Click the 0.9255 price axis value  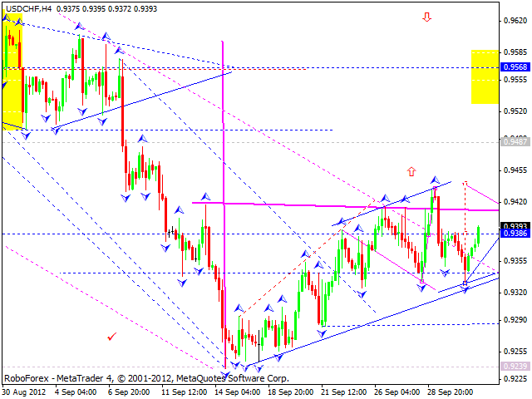(515, 352)
